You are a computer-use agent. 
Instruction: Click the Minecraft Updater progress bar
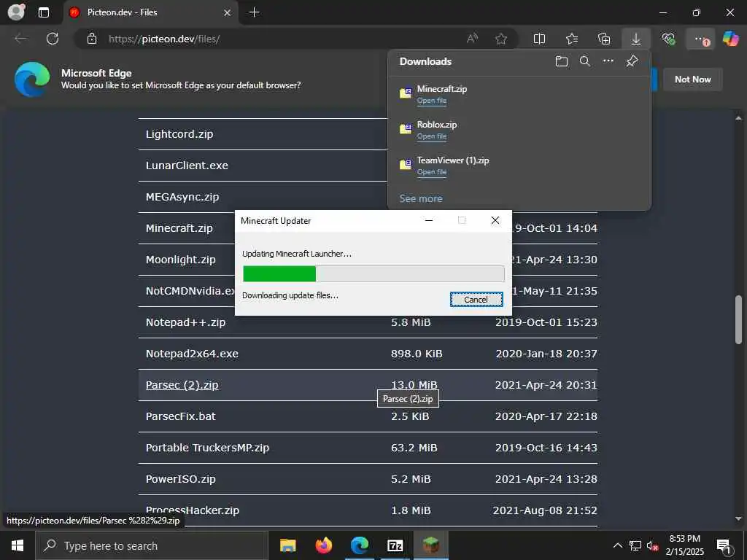tap(373, 274)
